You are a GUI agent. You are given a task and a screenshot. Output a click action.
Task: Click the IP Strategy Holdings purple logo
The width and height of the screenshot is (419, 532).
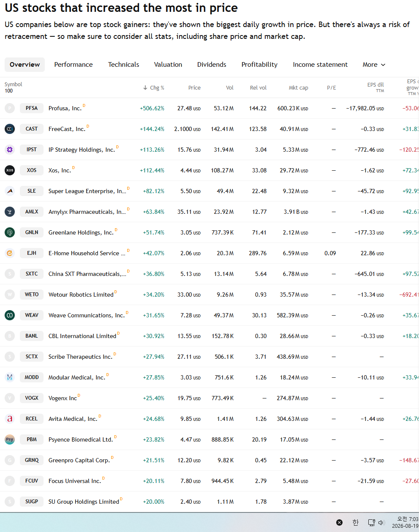pos(10,150)
